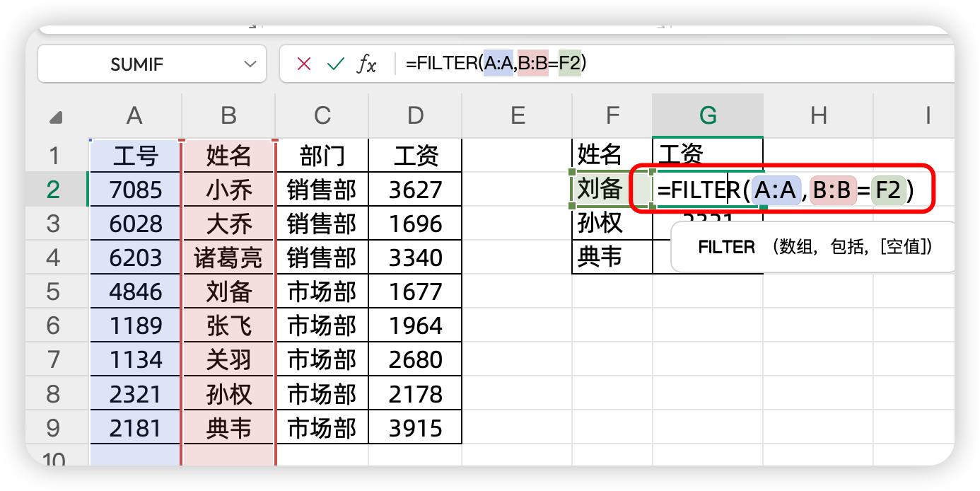Click cell A2 with value 7085
The height and width of the screenshot is (491, 980).
coord(135,190)
